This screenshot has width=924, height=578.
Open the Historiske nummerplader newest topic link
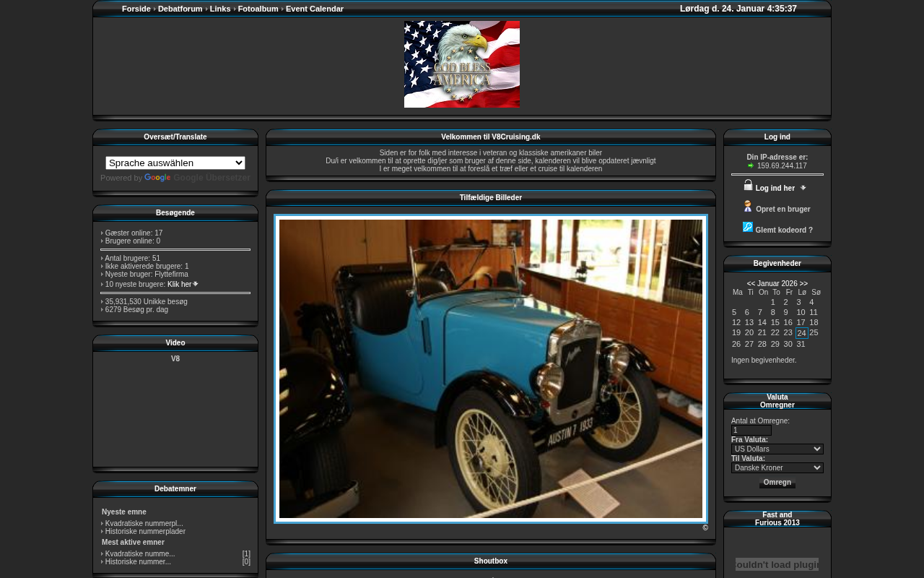click(145, 532)
